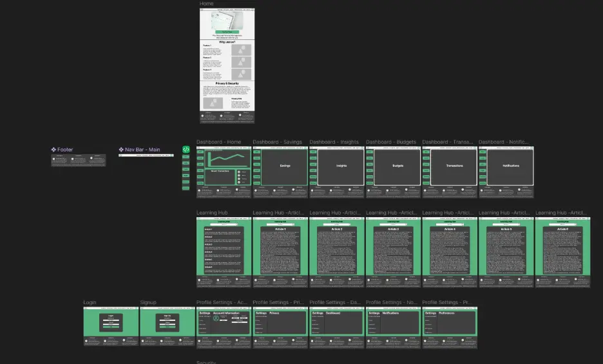Click the dark login form card in Login frame
The height and width of the screenshot is (364, 603).
[111, 322]
